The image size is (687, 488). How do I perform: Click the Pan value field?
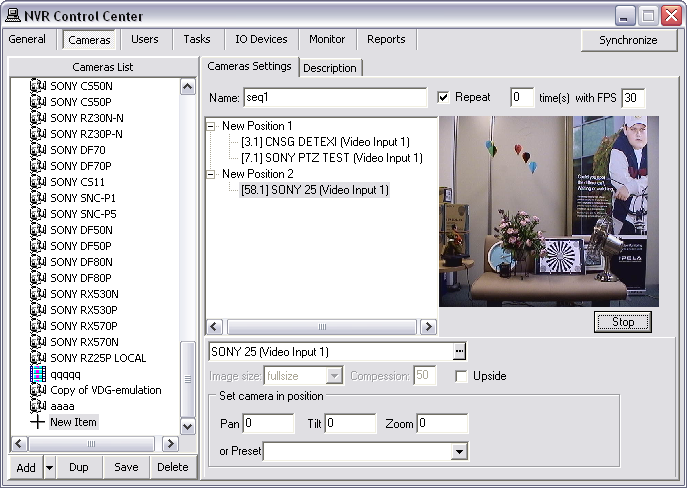(x=269, y=423)
